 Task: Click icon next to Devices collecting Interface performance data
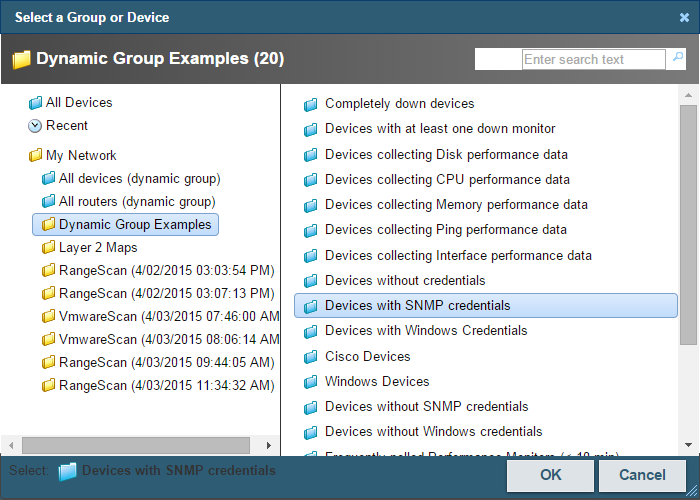[310, 256]
